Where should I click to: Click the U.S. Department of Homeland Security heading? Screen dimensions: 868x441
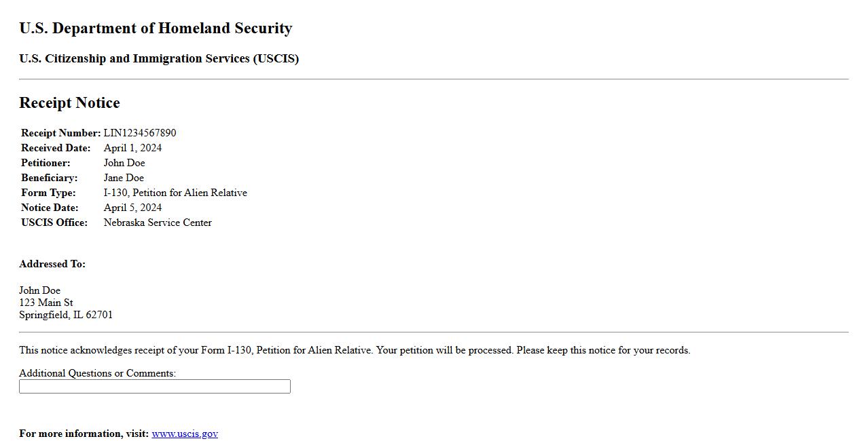[156, 28]
